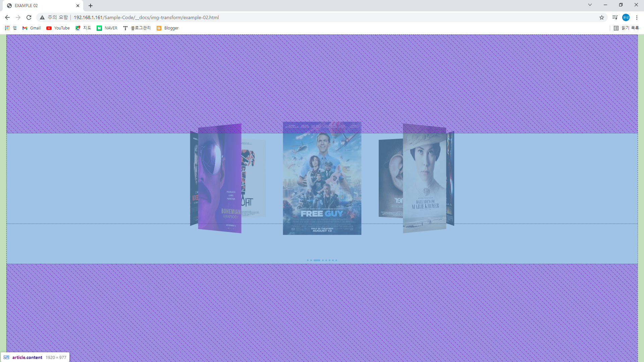
Task: Select the last carousel pagination dot
Action: (336, 260)
